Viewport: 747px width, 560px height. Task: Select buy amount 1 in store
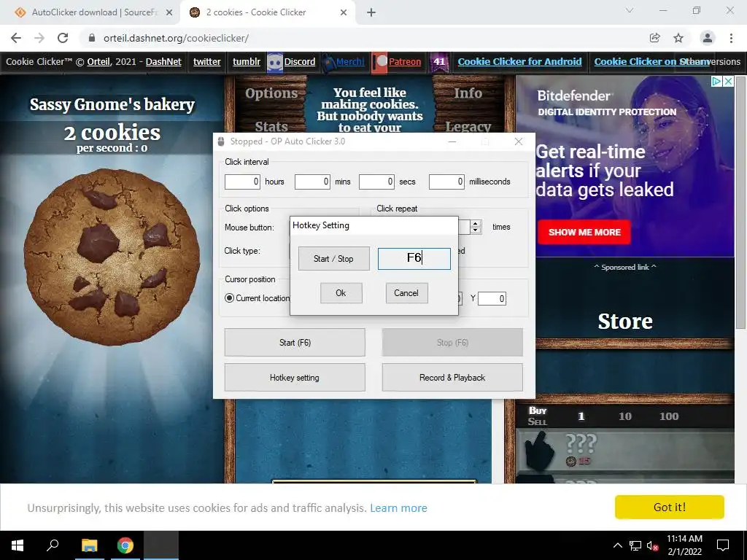[x=581, y=416]
